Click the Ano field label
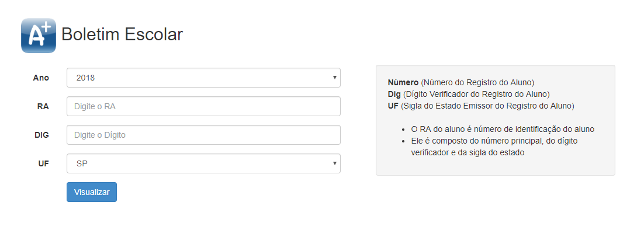Screen dimensions: 644x230 41,78
